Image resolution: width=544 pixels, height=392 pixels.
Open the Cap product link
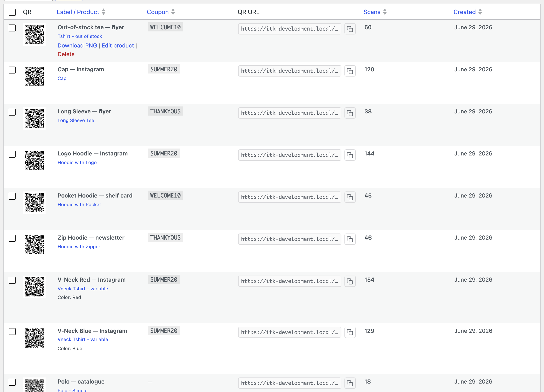pyautogui.click(x=62, y=78)
